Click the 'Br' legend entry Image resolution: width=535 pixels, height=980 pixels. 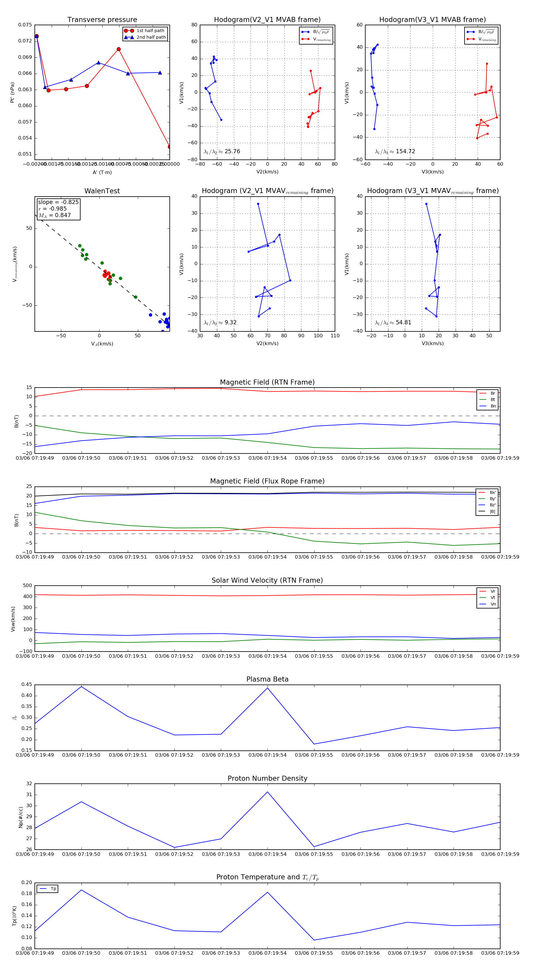[x=488, y=393]
